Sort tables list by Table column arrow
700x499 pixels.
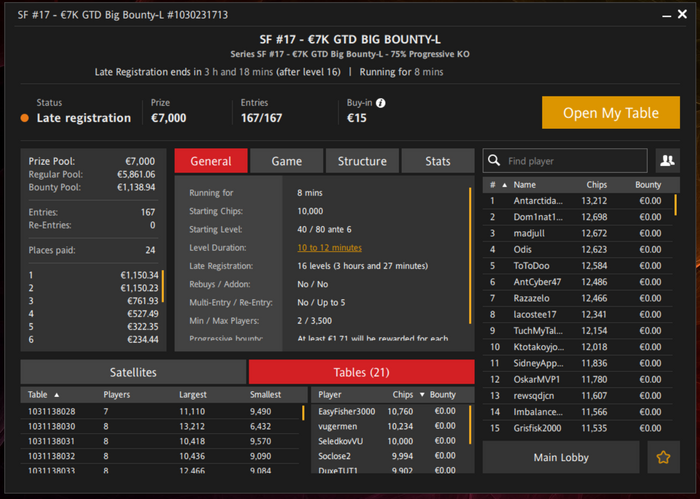point(57,395)
